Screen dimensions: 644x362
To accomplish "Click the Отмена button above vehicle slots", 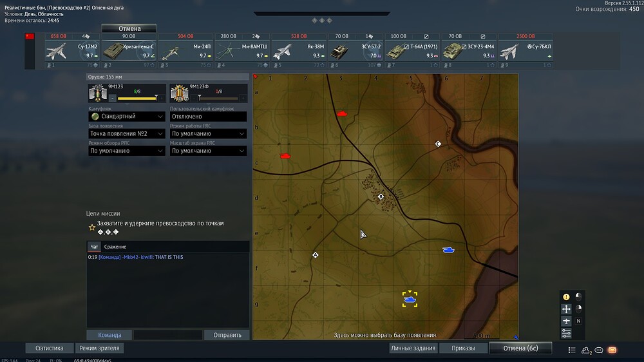I will [129, 28].
